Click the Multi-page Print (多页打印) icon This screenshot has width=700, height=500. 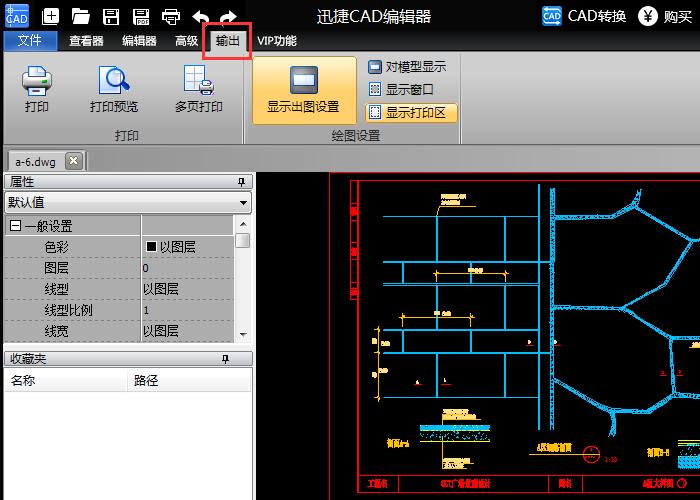pyautogui.click(x=198, y=87)
